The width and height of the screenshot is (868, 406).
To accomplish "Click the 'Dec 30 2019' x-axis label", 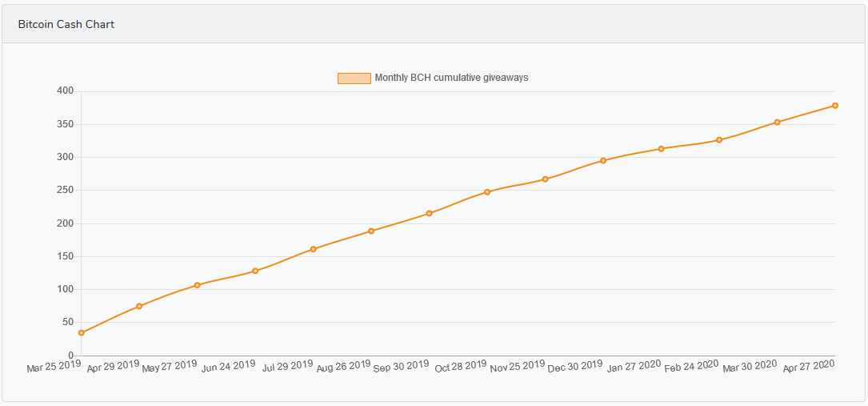I will (576, 367).
